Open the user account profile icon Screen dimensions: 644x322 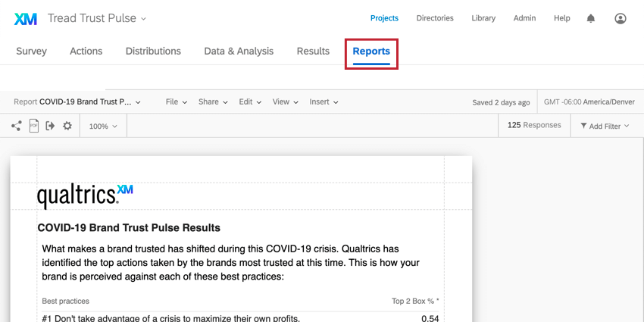621,18
